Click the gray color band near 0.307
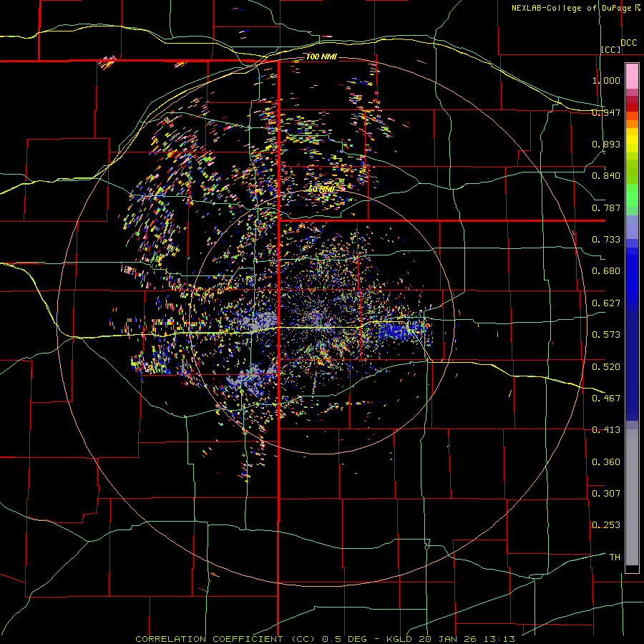This screenshot has width=644, height=644. click(632, 497)
